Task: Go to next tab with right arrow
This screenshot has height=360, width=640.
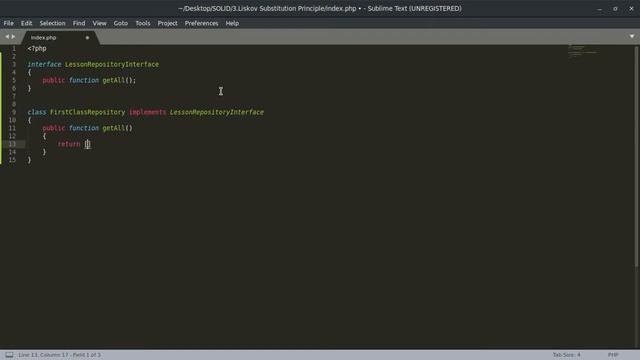Action: pos(13,37)
